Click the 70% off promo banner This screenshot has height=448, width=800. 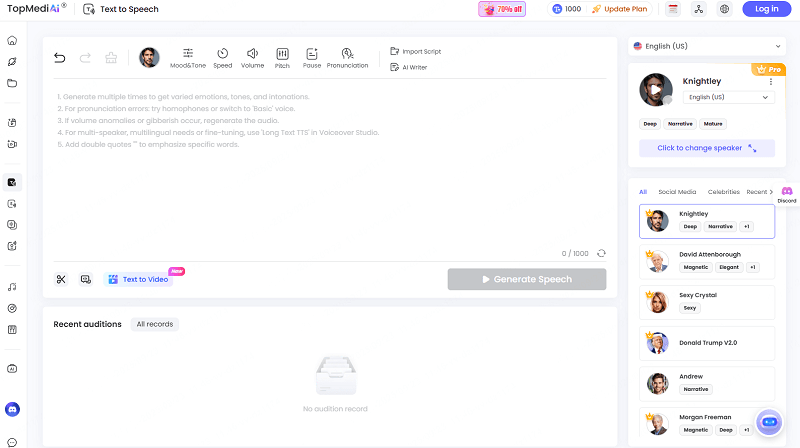tap(502, 9)
